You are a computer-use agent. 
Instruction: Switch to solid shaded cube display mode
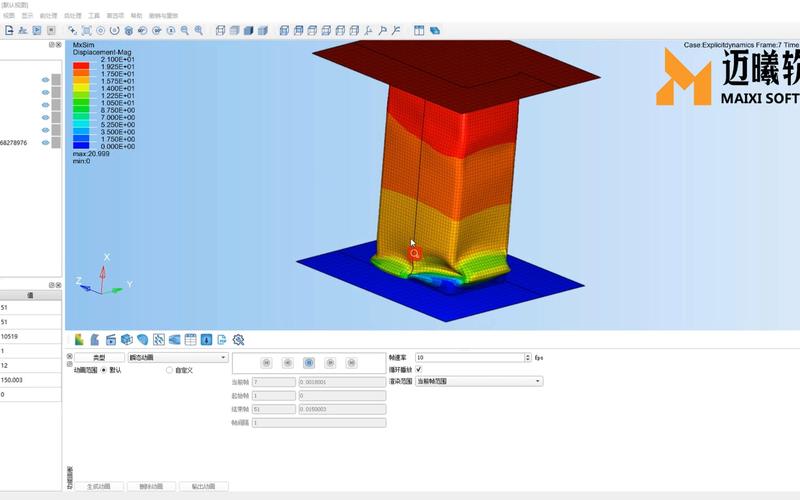click(x=248, y=31)
